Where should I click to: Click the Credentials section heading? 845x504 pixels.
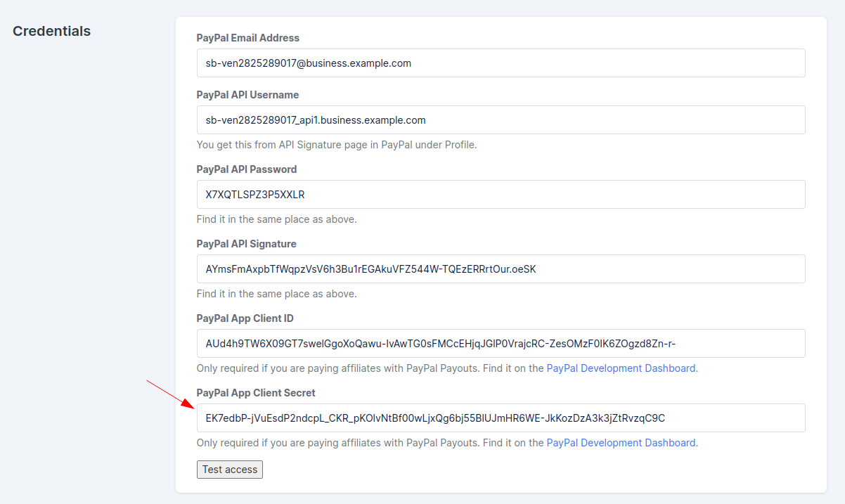point(52,31)
